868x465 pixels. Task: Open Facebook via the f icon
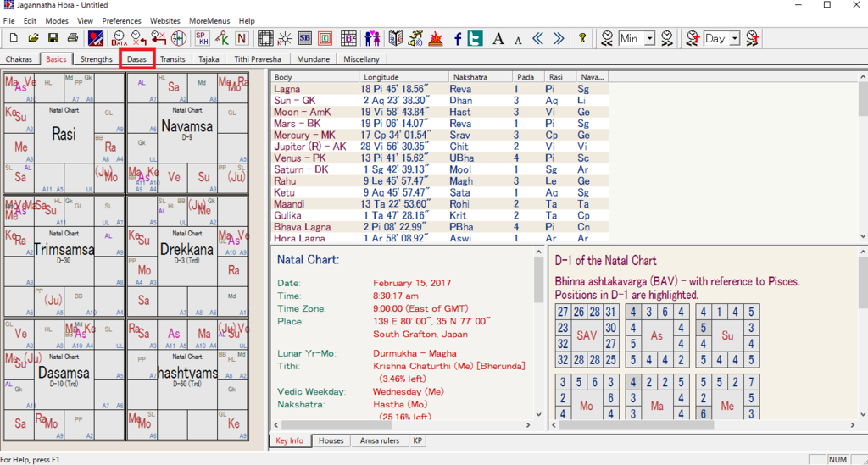(x=457, y=38)
